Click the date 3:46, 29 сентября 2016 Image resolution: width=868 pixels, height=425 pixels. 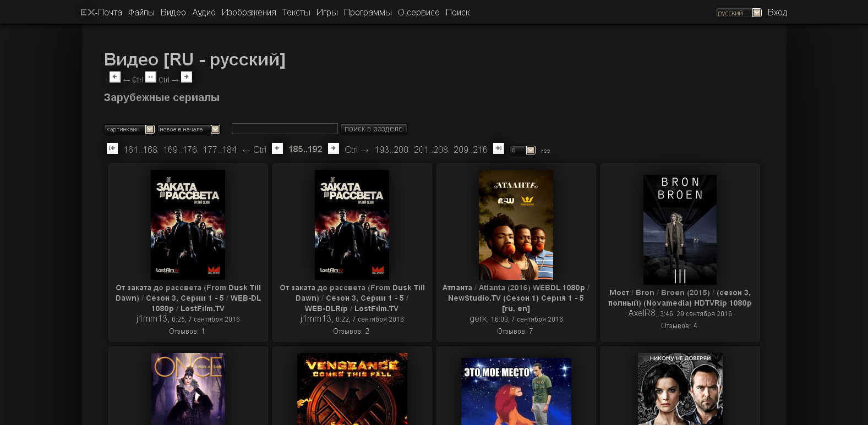(696, 313)
